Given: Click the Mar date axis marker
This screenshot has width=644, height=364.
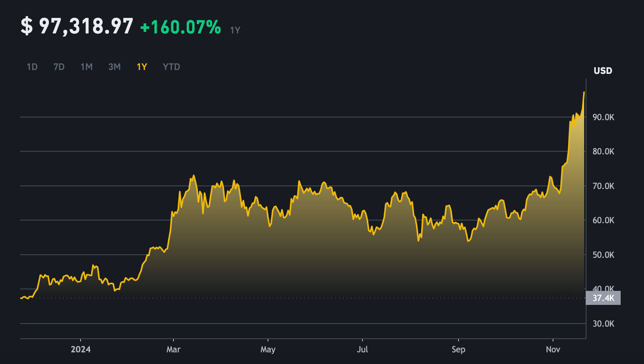Looking at the screenshot, I should [173, 349].
